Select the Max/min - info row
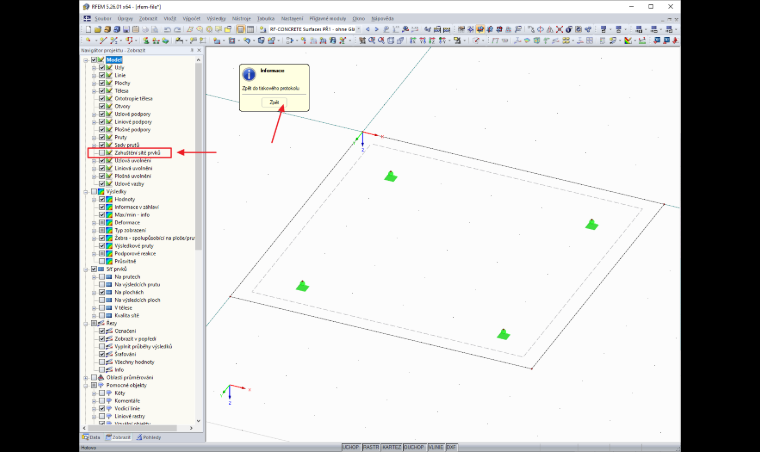760x452 pixels. tap(132, 215)
